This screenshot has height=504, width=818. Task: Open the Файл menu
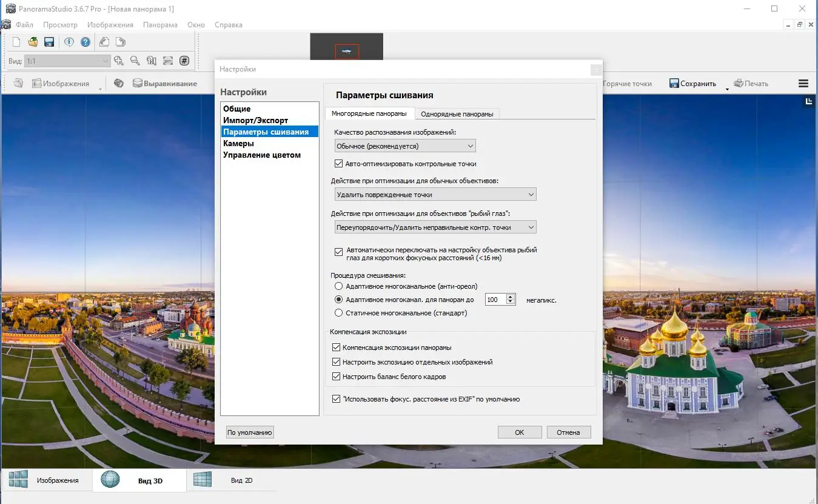(25, 25)
